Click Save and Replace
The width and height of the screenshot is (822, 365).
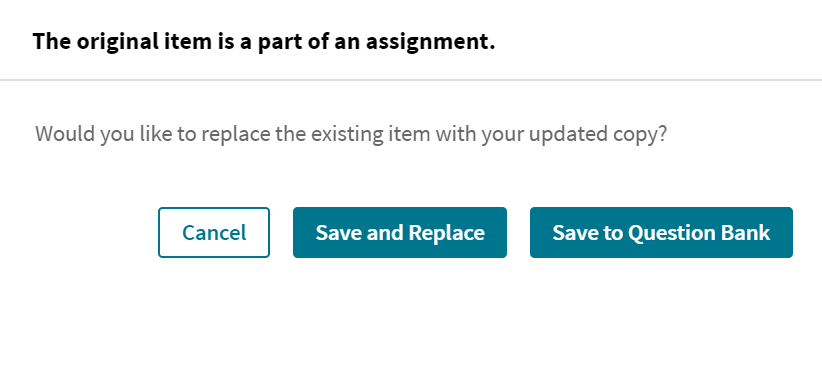[400, 232]
